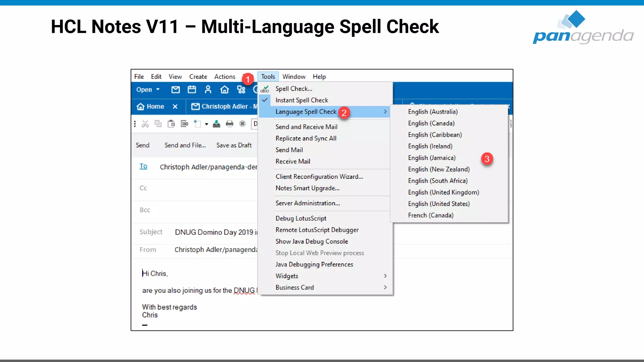Click envelope icon on Christoph Adler tab
The image size is (644, 362).
[x=195, y=107]
